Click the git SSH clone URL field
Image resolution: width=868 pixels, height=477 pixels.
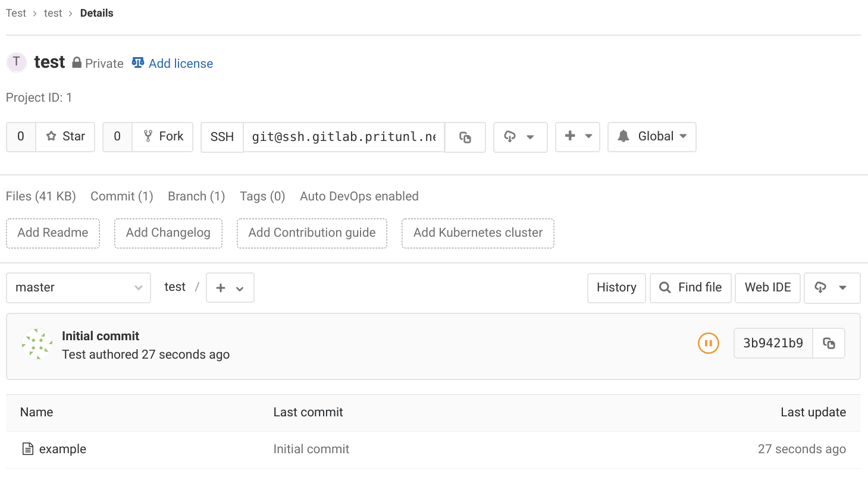tap(344, 137)
